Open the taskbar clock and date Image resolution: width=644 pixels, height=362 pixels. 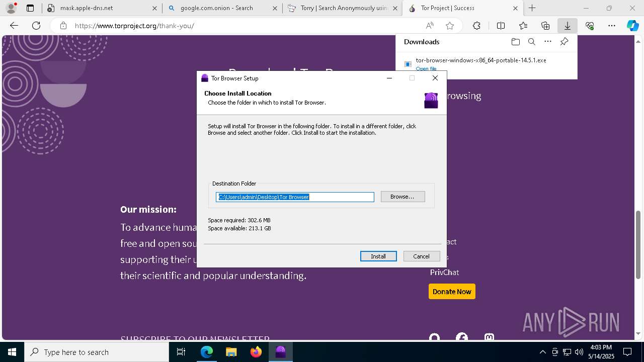pyautogui.click(x=601, y=352)
